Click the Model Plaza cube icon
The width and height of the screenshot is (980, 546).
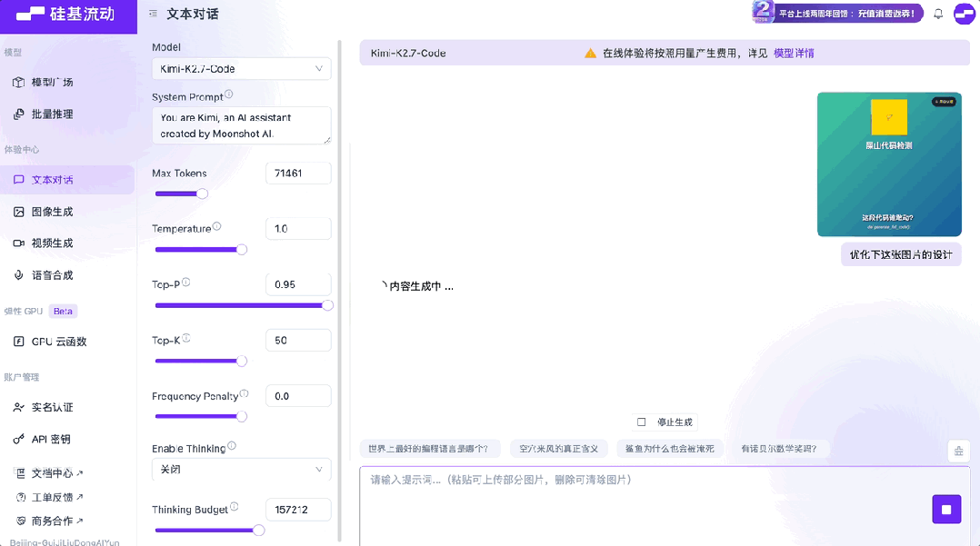tap(19, 82)
